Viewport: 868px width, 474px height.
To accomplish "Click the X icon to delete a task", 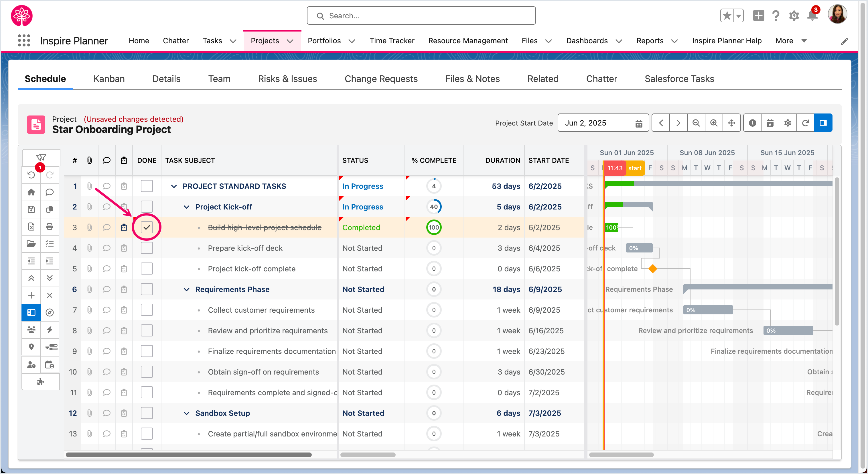I will [x=50, y=295].
